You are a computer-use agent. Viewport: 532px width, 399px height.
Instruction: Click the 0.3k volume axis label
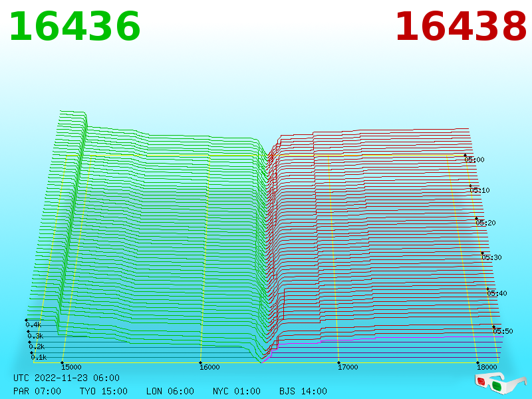pyautogui.click(x=36, y=336)
